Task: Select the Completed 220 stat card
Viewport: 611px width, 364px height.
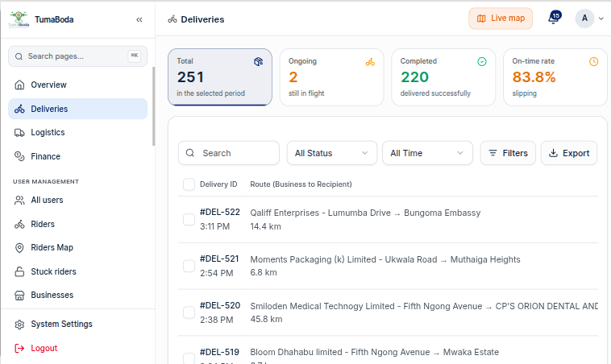Action: point(443,77)
